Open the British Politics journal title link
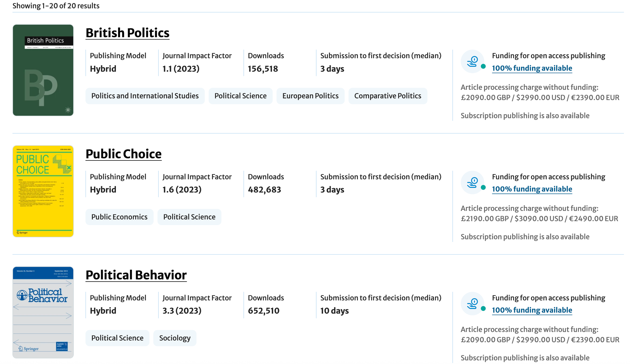630x364 pixels. click(128, 33)
